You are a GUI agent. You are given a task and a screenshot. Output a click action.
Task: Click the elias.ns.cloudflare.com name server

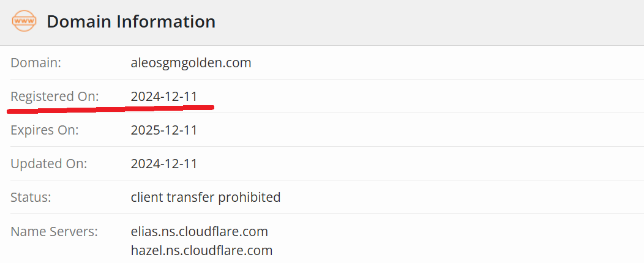tap(199, 231)
